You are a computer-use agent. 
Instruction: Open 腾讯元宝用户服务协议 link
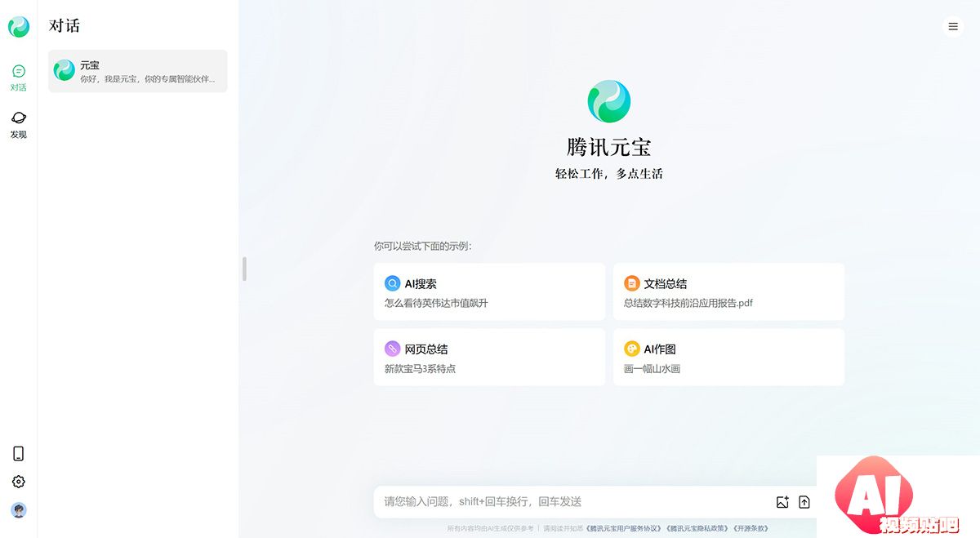pyautogui.click(x=625, y=528)
